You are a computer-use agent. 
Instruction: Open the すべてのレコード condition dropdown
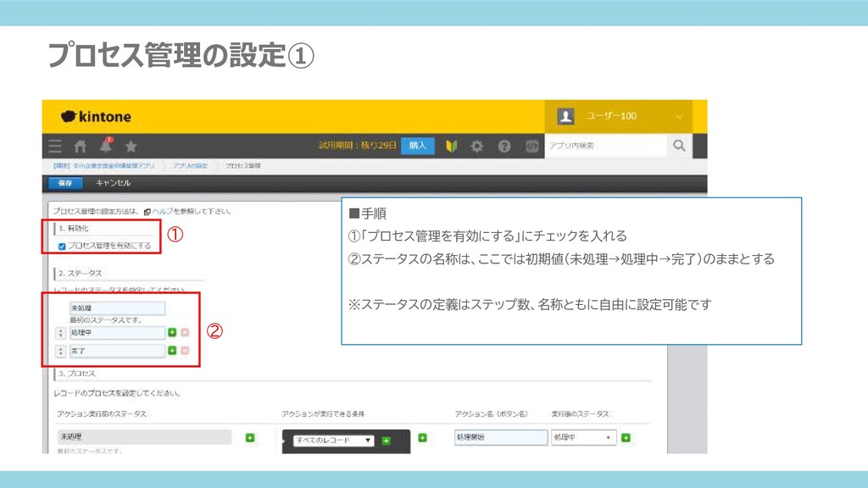coord(333,441)
